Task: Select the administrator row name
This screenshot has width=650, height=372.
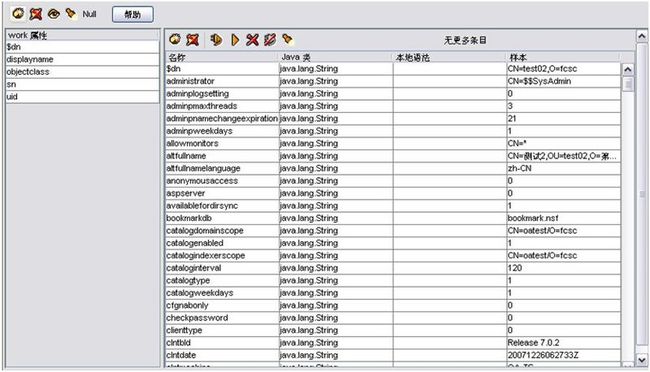Action: pyautogui.click(x=190, y=81)
